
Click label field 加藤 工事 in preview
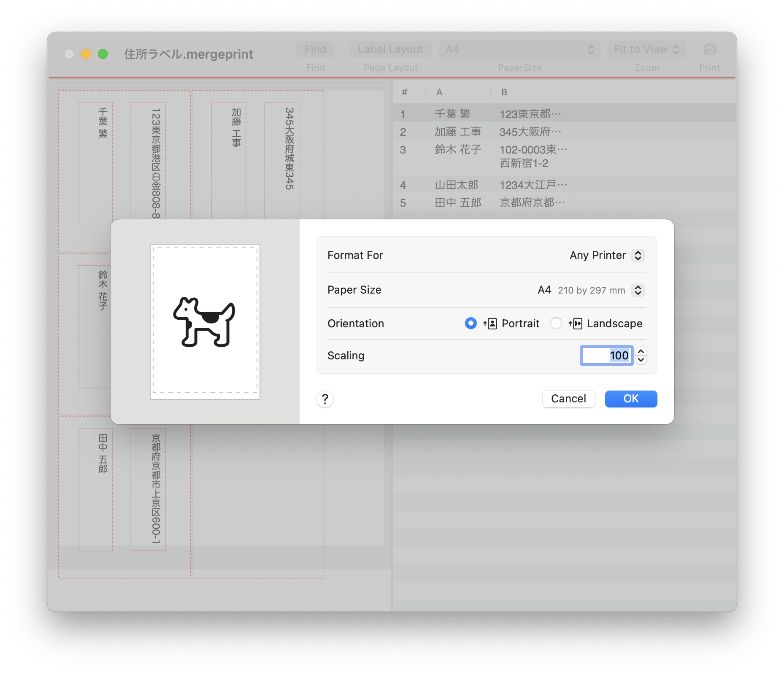click(229, 160)
